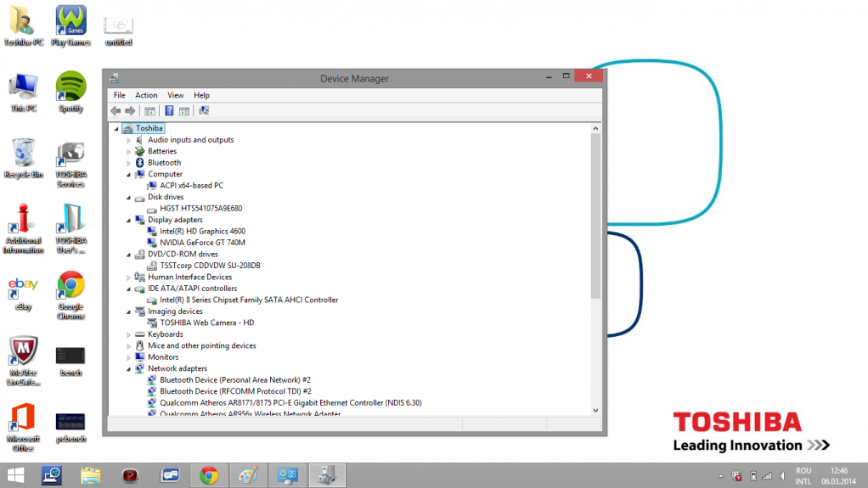
Task: Select the pcbench desktop icon
Action: pyautogui.click(x=70, y=427)
